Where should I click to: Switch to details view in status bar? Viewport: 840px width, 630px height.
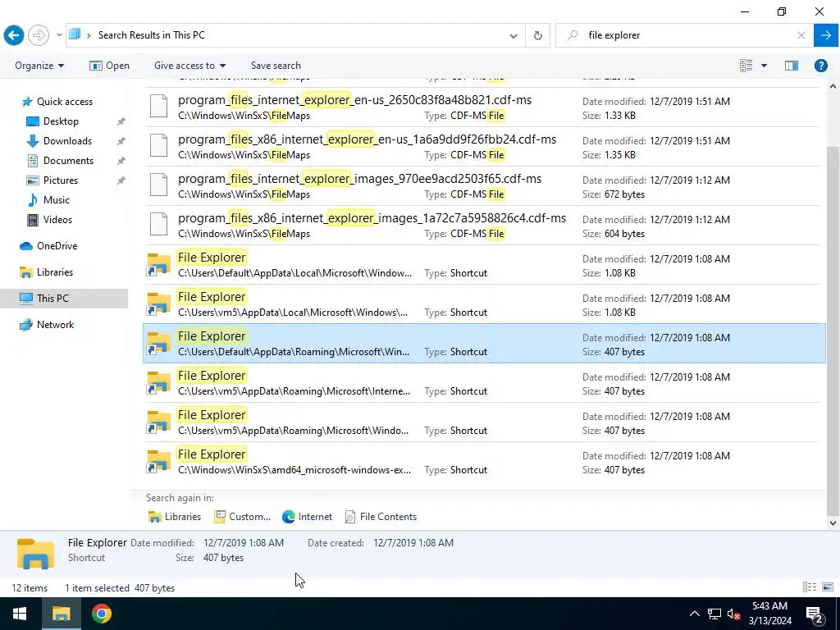[810, 587]
